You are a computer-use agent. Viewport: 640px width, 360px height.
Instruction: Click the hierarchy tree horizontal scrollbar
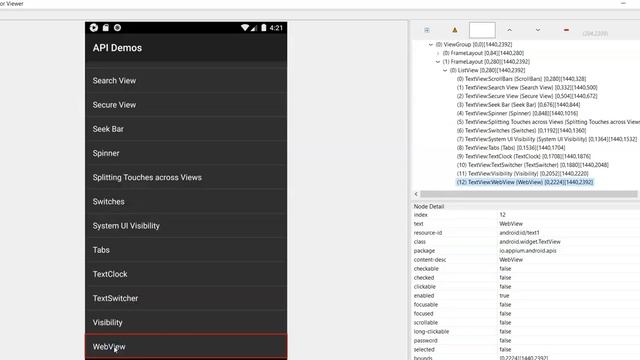529,194
